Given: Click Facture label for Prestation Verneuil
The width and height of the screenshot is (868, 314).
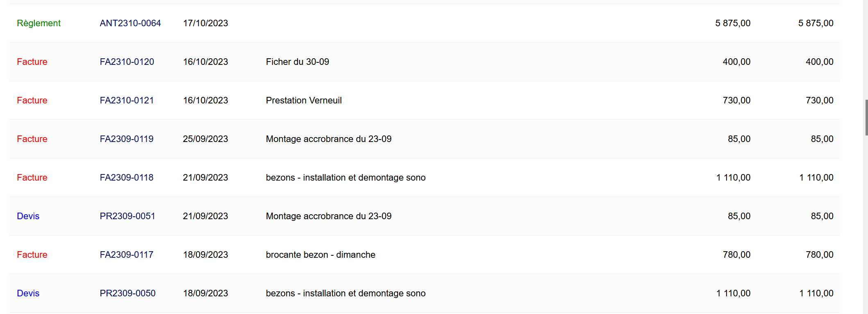Looking at the screenshot, I should coord(32,101).
